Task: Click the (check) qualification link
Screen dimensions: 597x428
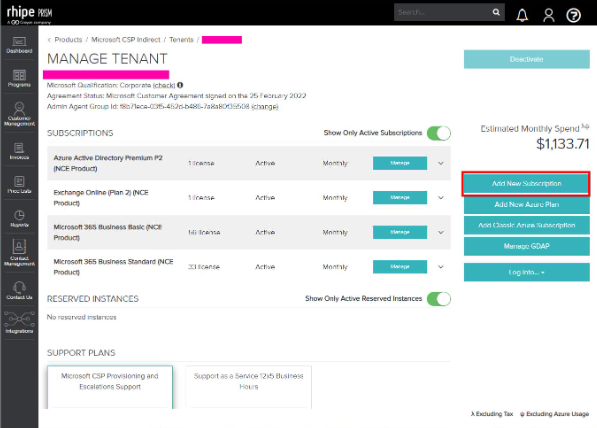Action: pos(164,85)
